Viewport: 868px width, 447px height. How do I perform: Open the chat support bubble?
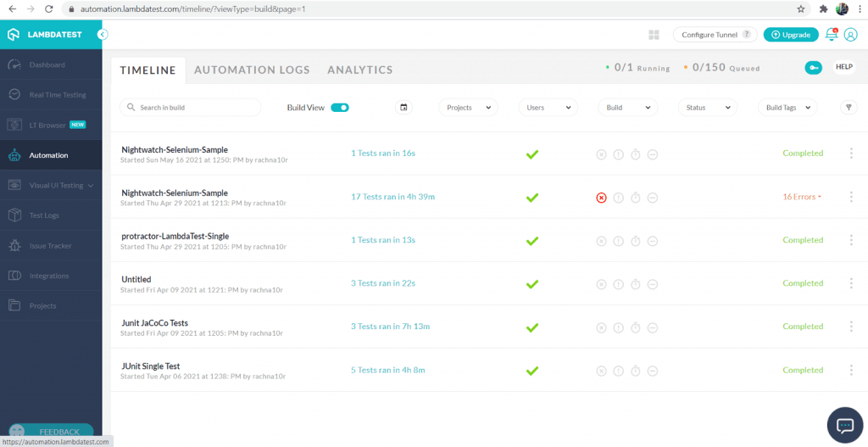pos(844,425)
